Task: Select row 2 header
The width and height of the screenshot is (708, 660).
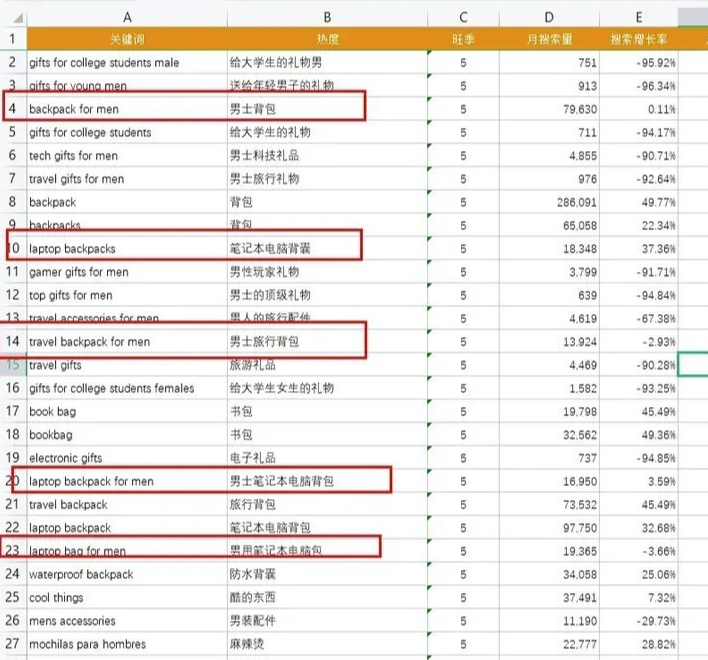Action: click(x=13, y=62)
